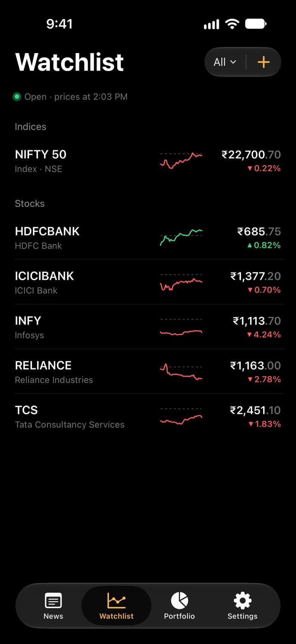Toggle INFY 4.24% change display
This screenshot has width=296, height=644.
tap(264, 335)
